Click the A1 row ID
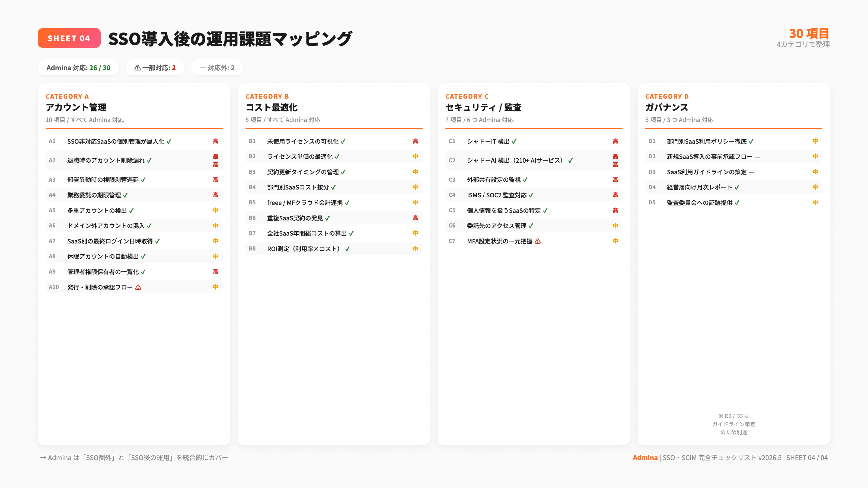The width and height of the screenshot is (868, 488). (52, 141)
